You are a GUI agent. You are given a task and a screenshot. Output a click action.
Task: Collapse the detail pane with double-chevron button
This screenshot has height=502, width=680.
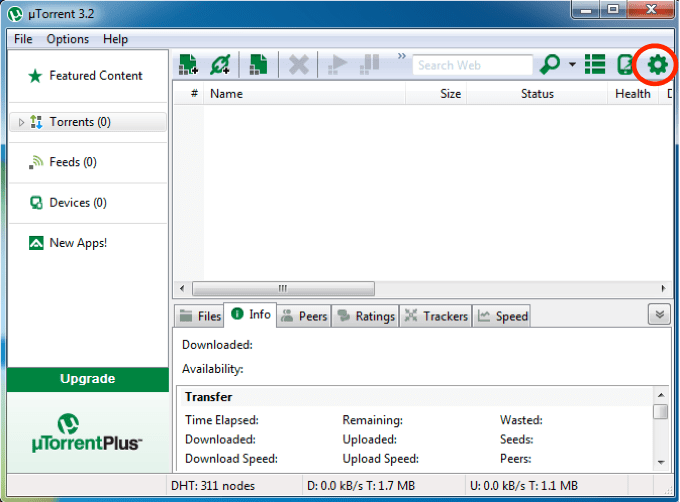[x=658, y=314]
